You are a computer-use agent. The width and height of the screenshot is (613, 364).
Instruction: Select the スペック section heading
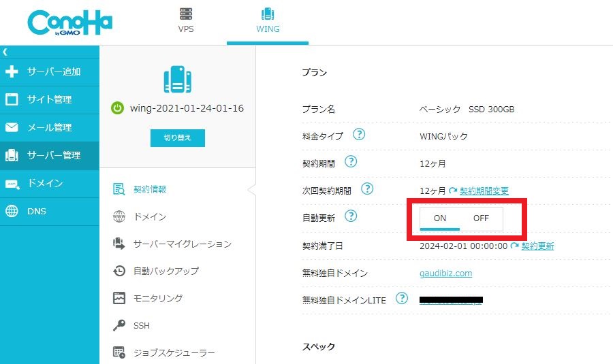point(319,347)
